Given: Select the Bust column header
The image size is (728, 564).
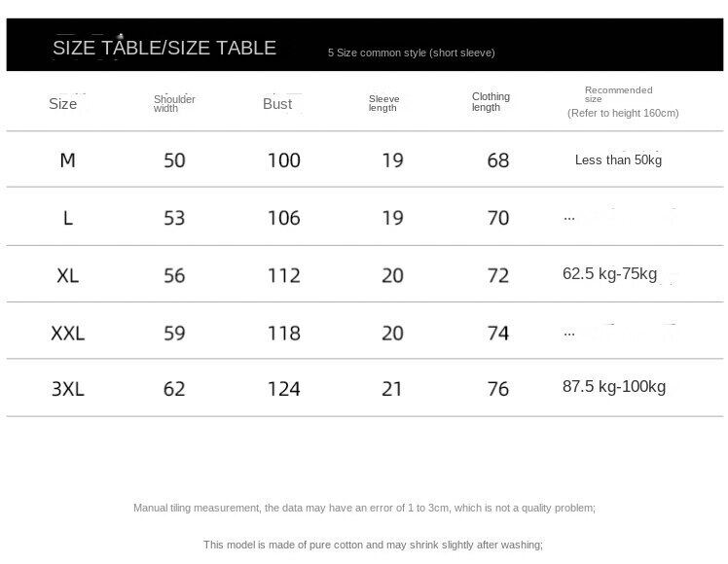Looking at the screenshot, I should coord(277,103).
